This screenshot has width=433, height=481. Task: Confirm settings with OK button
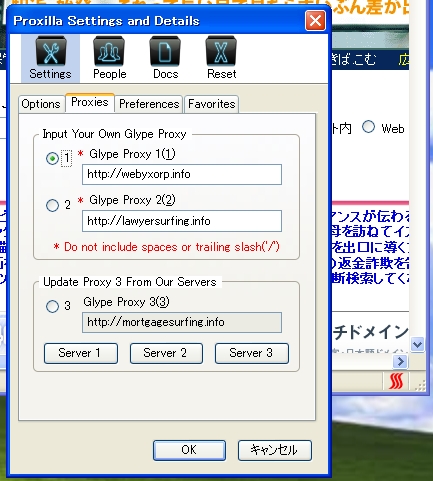[189, 450]
